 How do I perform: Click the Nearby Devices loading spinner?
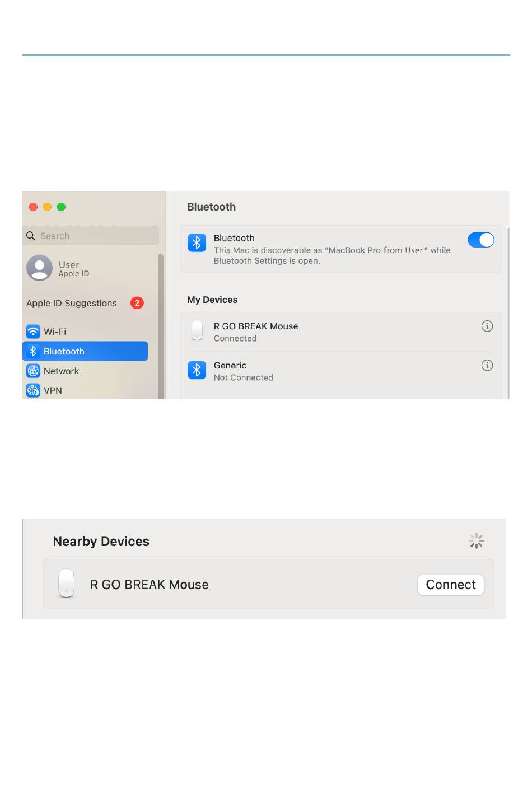coord(477,541)
